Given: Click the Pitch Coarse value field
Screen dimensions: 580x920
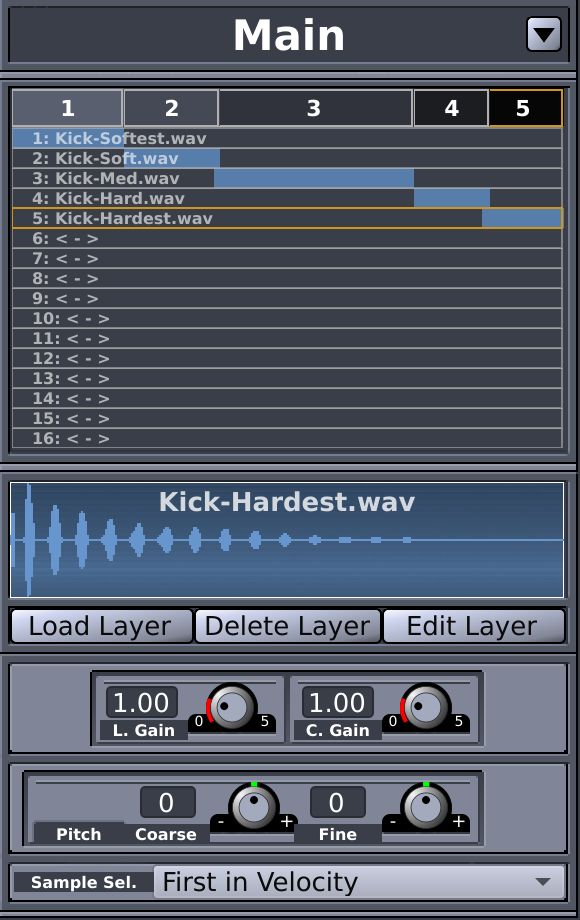Looking at the screenshot, I should pyautogui.click(x=167, y=802).
